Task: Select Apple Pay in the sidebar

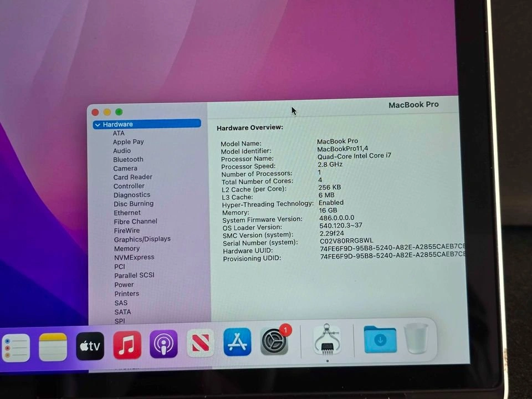Action: click(x=128, y=142)
